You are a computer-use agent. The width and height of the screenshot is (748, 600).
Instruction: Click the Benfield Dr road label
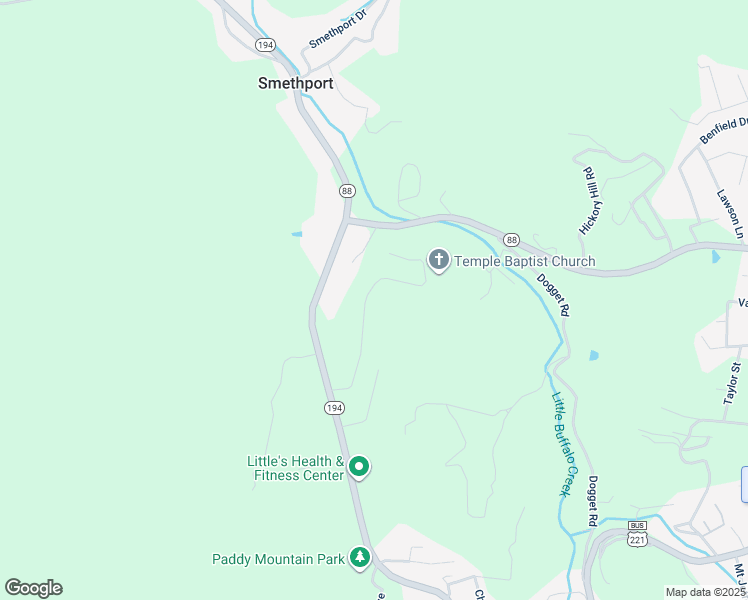click(724, 130)
